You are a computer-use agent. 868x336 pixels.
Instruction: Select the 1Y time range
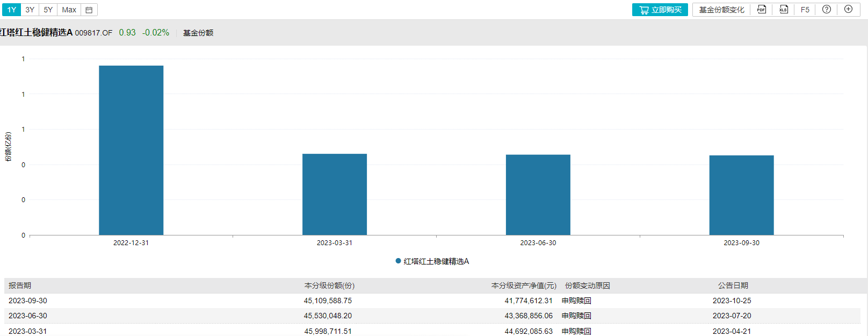coord(11,10)
